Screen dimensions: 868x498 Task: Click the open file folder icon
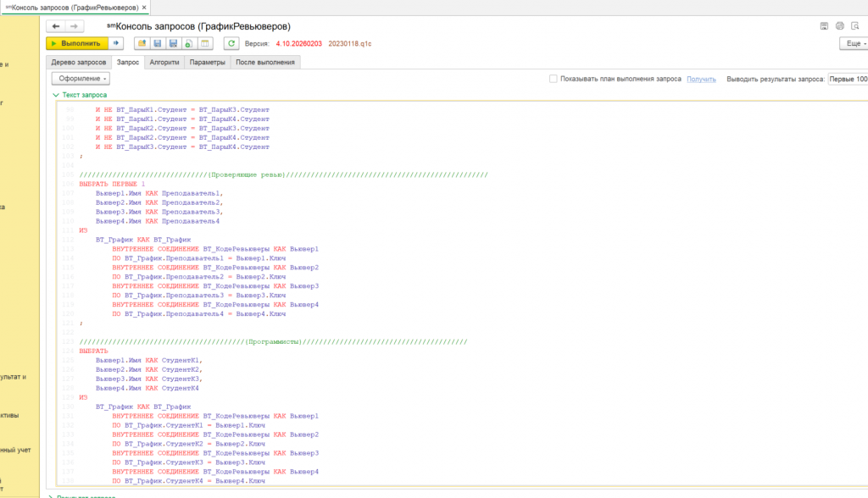click(142, 43)
